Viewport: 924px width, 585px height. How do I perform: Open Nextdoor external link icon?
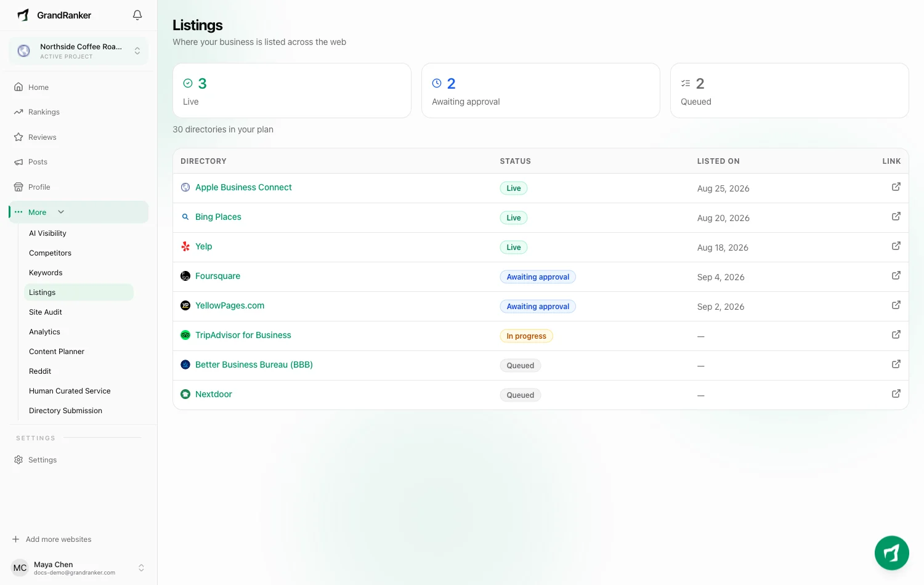pyautogui.click(x=896, y=393)
